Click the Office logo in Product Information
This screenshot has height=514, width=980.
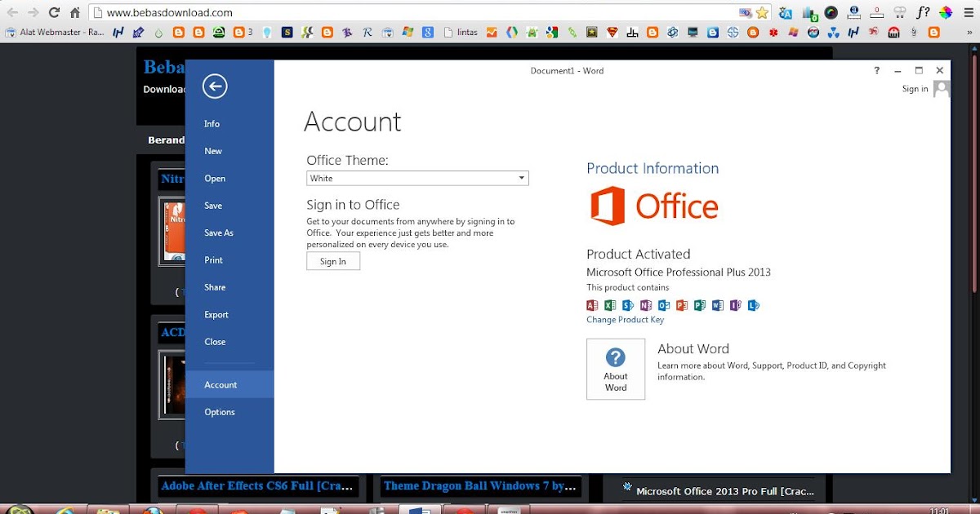coord(654,206)
